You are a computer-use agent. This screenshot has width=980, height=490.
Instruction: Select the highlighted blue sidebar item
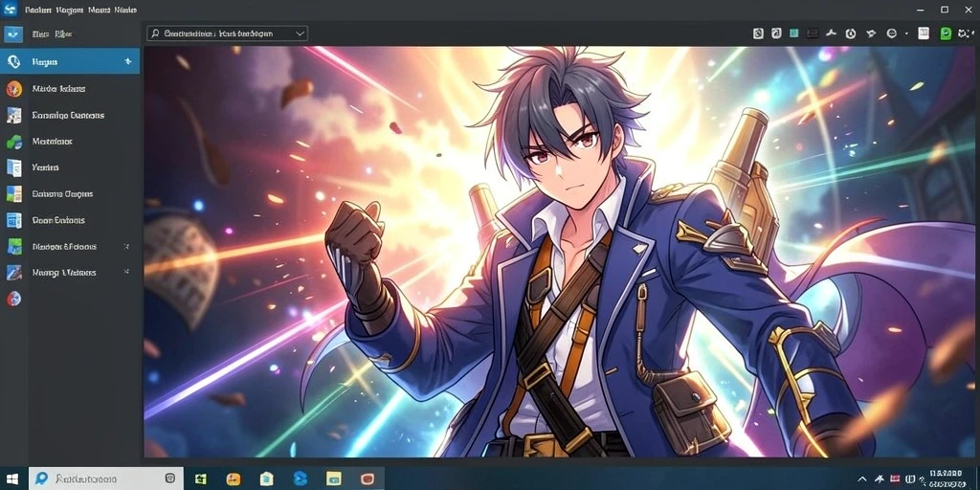[x=69, y=61]
